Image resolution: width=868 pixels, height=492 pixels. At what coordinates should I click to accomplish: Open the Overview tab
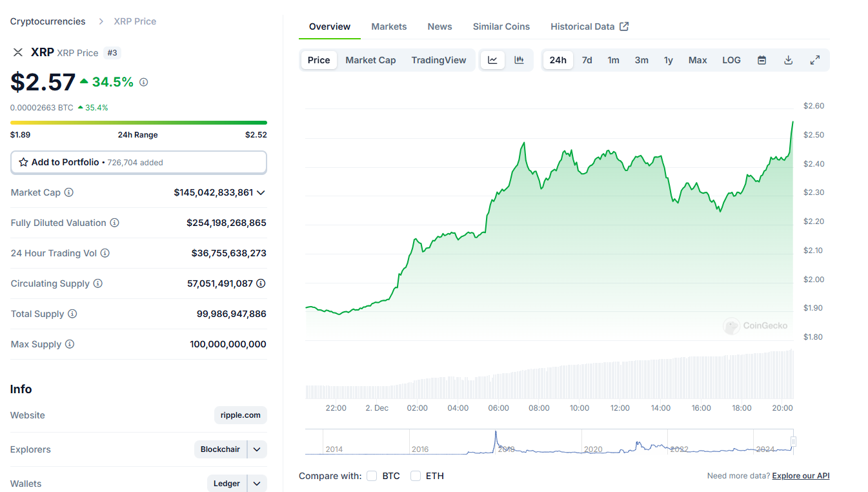(330, 26)
